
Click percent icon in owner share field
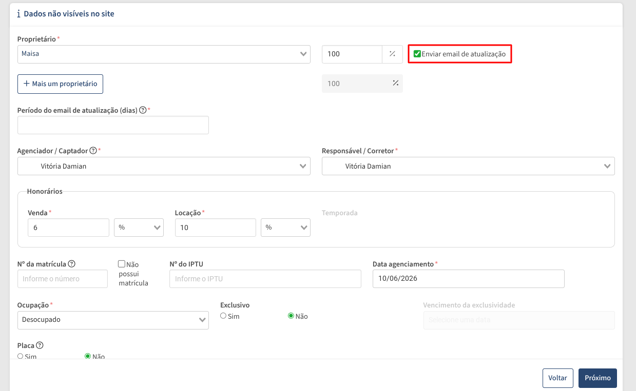point(392,54)
